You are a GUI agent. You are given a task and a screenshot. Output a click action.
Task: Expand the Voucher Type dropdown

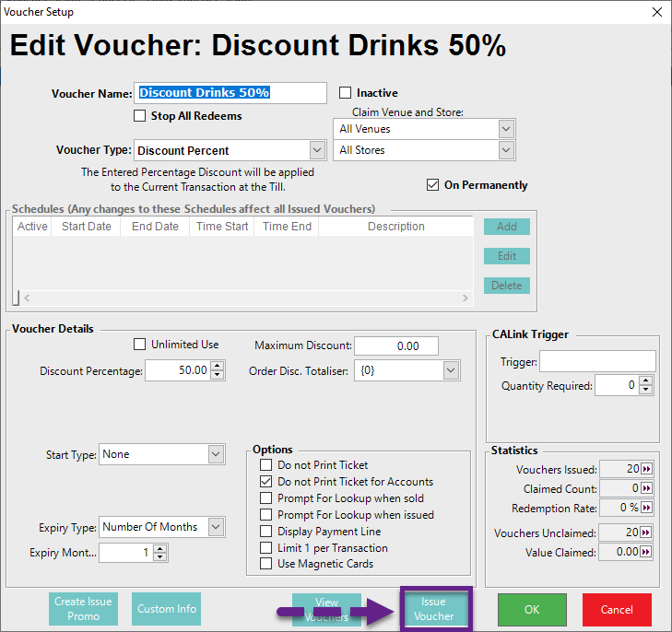pos(317,150)
